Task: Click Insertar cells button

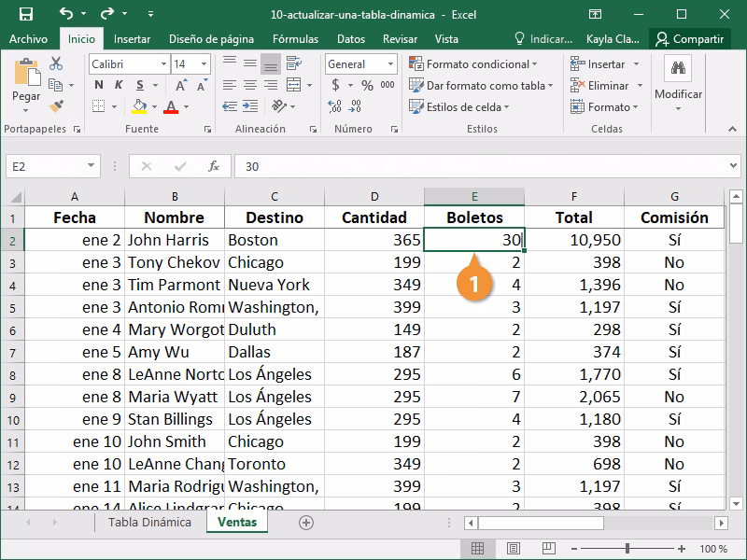Action: point(598,63)
